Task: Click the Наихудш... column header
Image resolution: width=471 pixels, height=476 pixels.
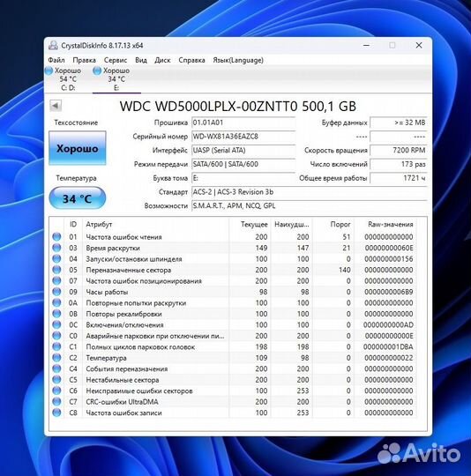Action: 291,225
